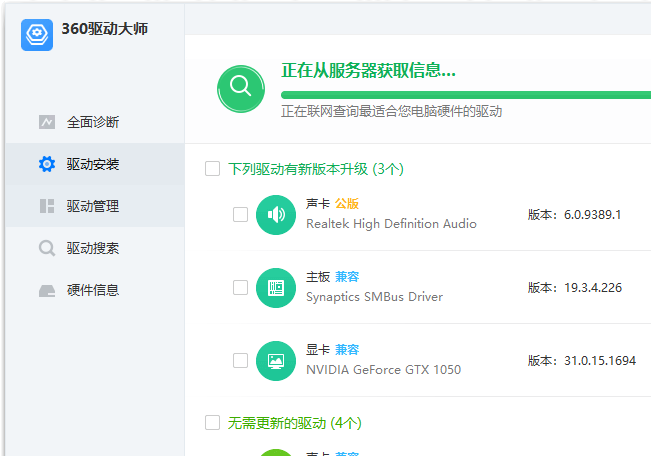Click the 硬件信息 hardware icon

click(x=47, y=290)
